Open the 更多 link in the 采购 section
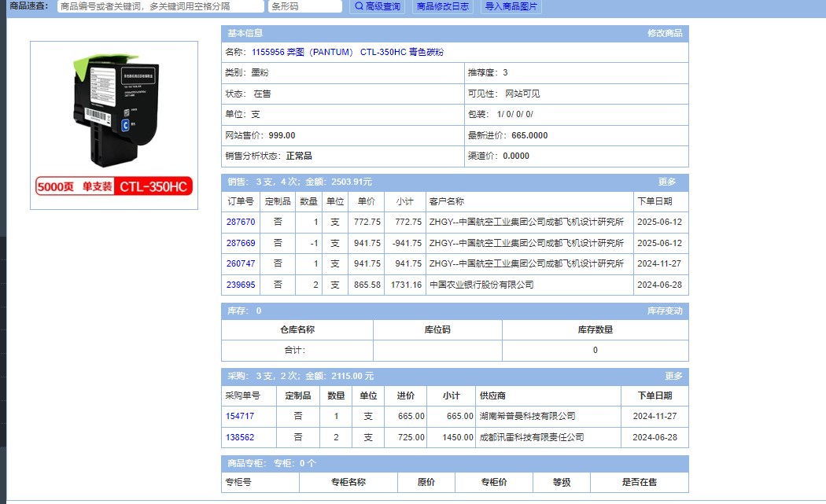 (673, 376)
